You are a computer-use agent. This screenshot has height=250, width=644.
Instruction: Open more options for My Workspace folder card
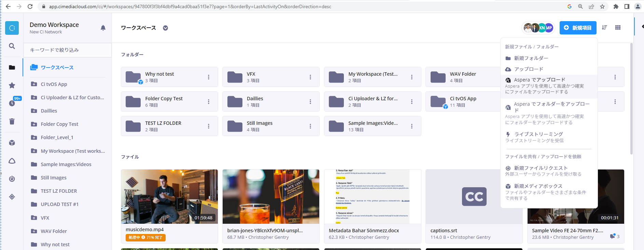tap(412, 77)
